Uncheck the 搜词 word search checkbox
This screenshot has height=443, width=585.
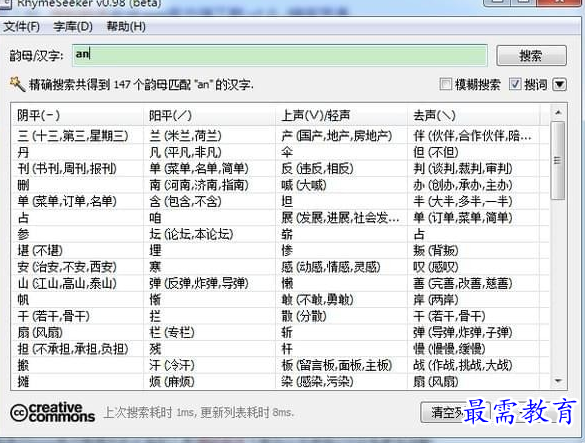pos(515,84)
